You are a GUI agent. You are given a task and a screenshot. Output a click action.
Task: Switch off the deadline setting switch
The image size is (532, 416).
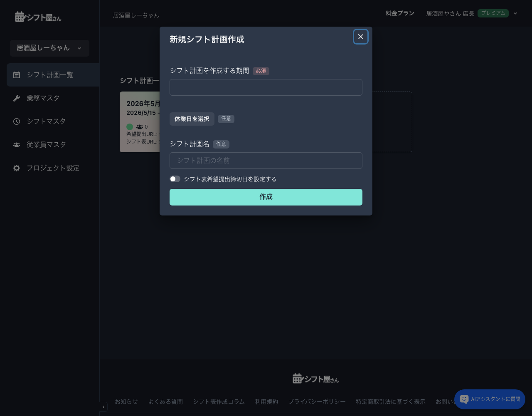coord(175,179)
